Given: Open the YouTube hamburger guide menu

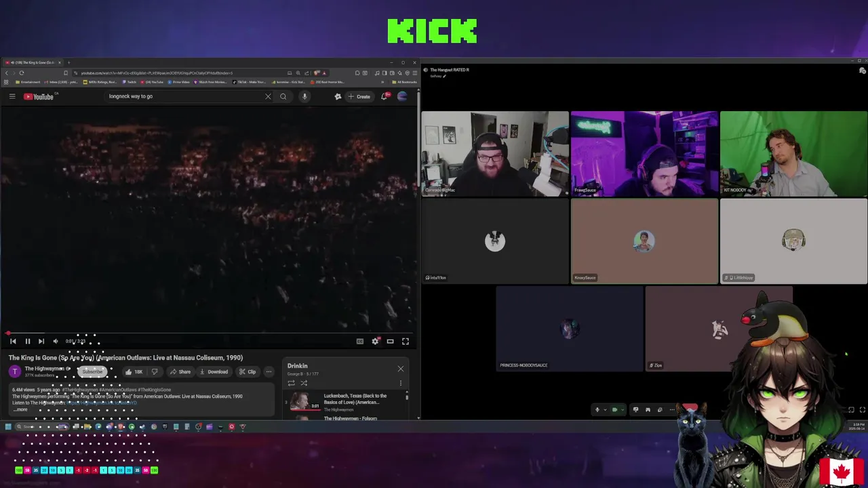Looking at the screenshot, I should (x=12, y=96).
